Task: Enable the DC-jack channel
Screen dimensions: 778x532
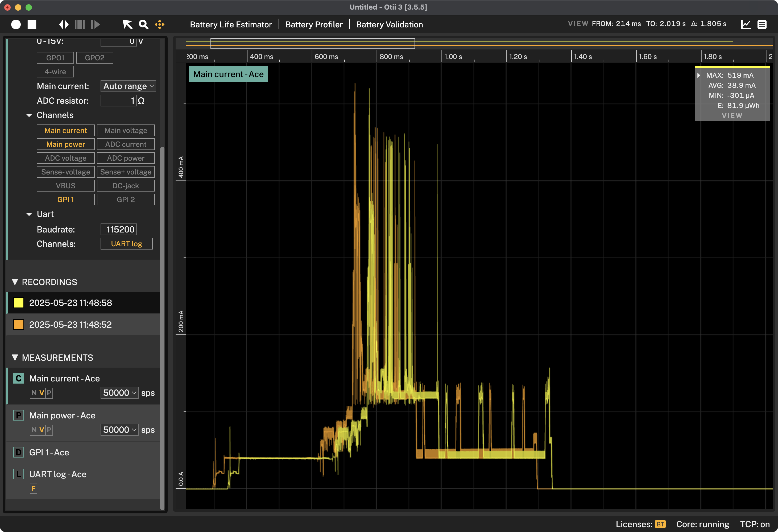Action: click(x=126, y=186)
